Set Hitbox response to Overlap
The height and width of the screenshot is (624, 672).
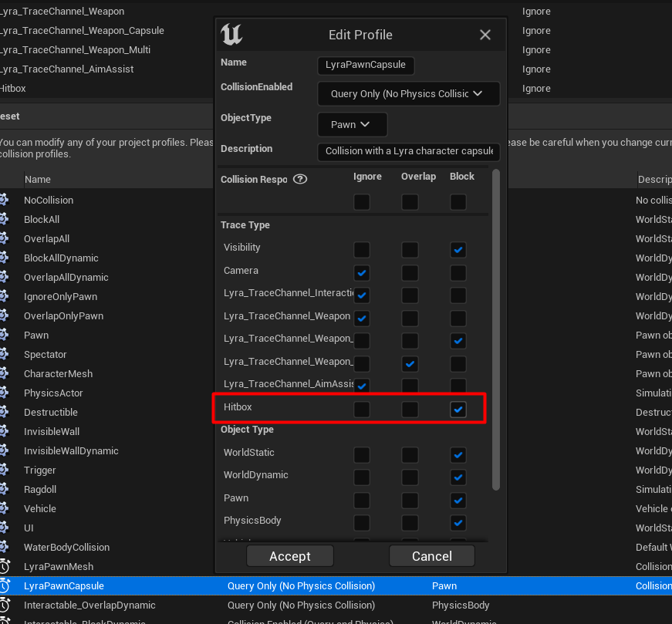[410, 410]
